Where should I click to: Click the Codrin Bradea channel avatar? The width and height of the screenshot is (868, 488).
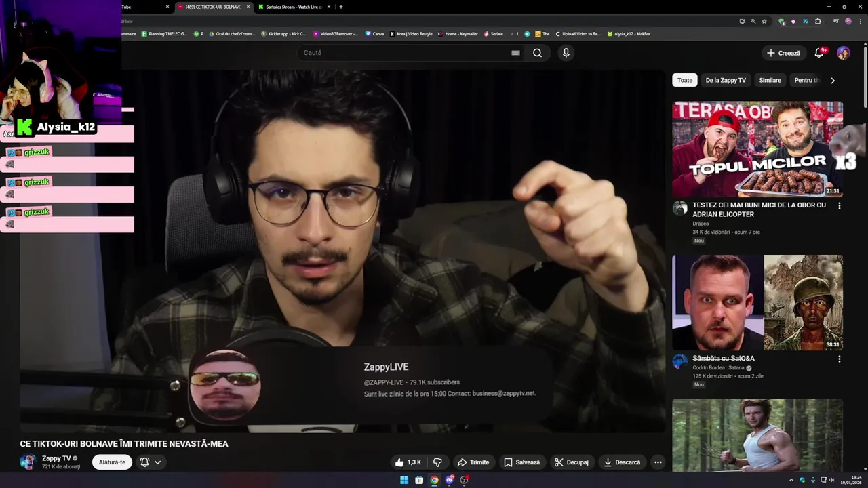(x=679, y=361)
